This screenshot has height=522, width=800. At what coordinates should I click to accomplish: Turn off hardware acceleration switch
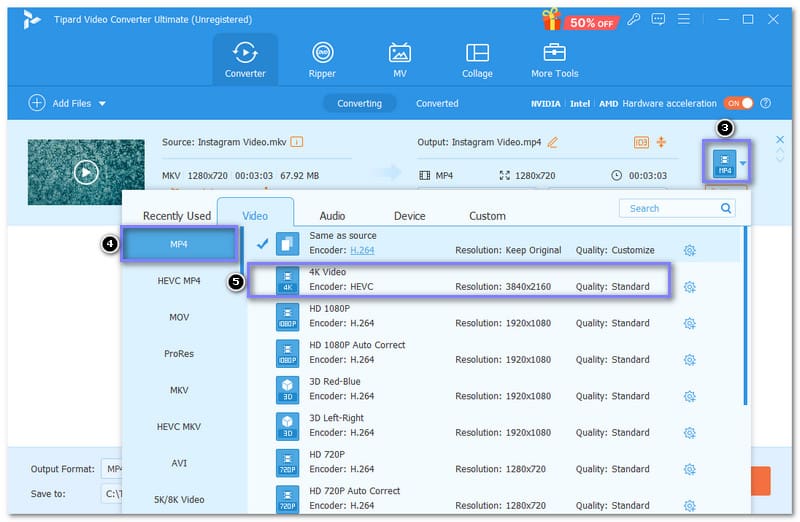(x=738, y=103)
